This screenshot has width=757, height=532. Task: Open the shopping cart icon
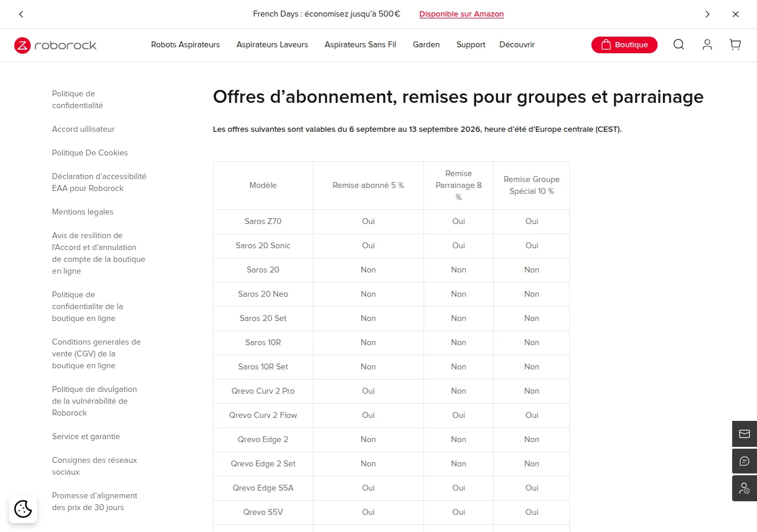(x=735, y=44)
